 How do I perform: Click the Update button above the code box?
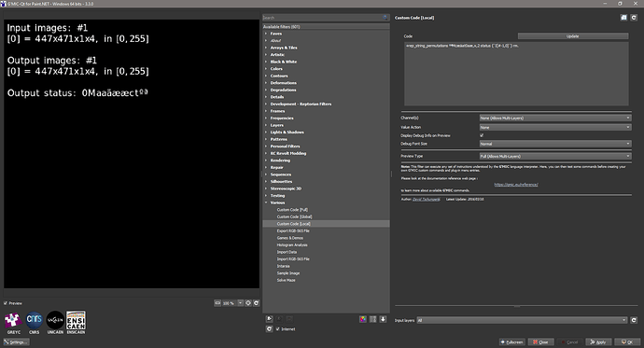(x=572, y=36)
